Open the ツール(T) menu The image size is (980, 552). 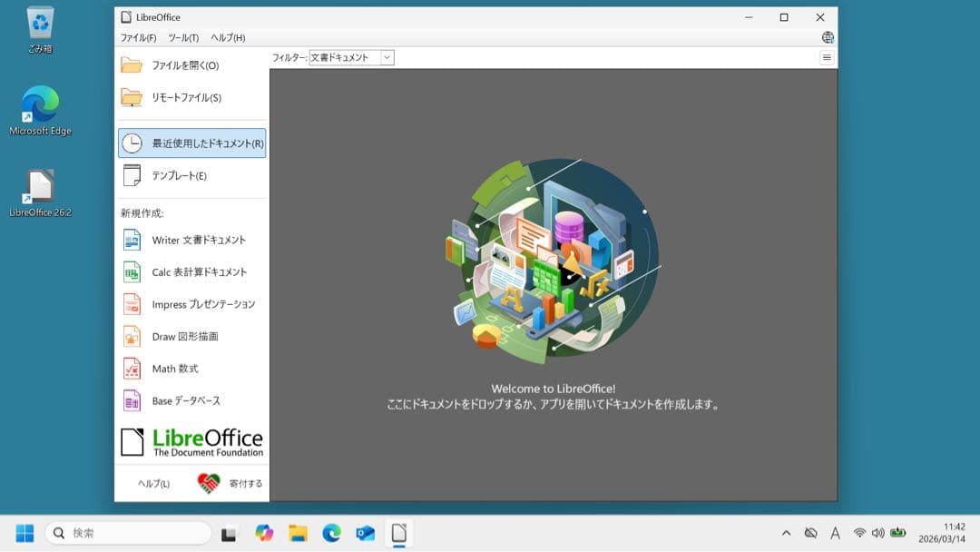(x=183, y=37)
